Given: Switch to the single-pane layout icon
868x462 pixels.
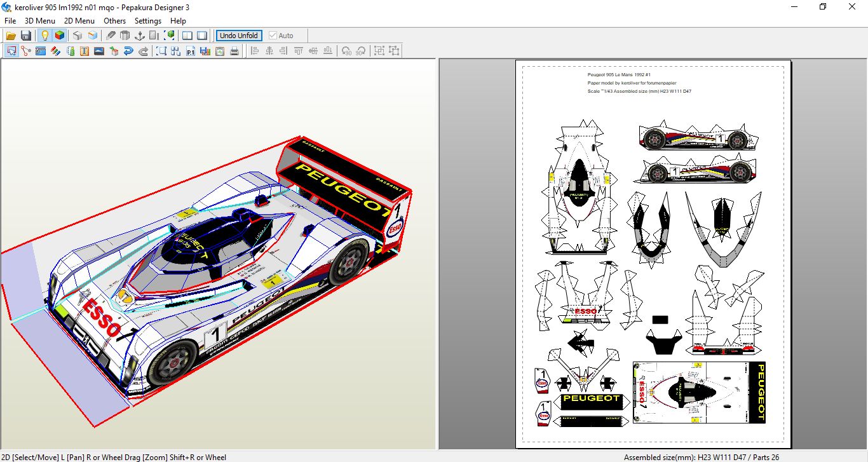Looking at the screenshot, I should click(202, 36).
